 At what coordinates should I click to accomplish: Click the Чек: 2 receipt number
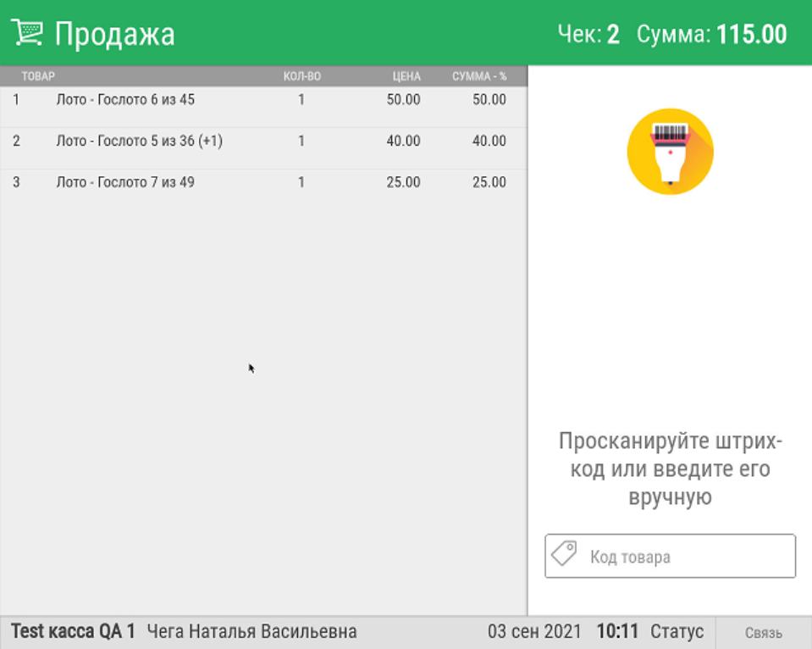tap(588, 34)
